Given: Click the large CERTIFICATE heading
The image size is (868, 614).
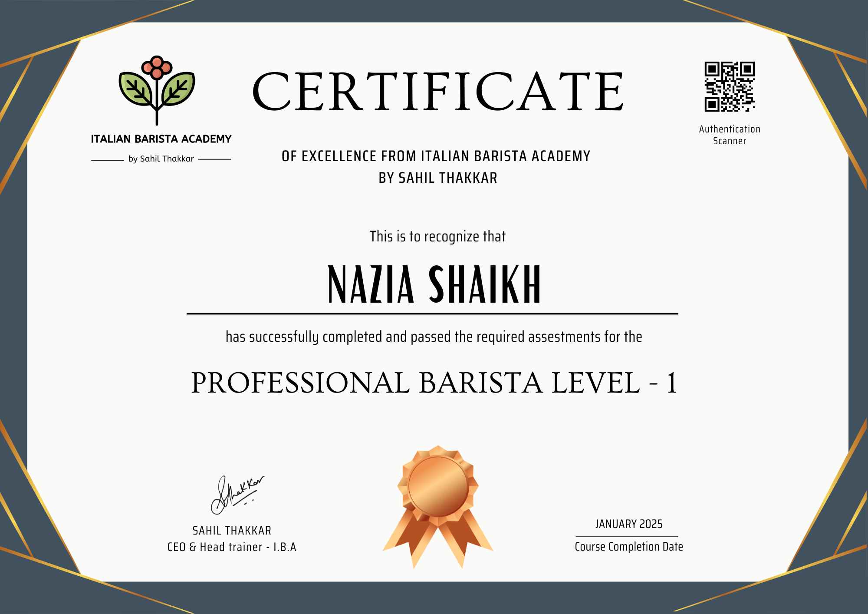Looking at the screenshot, I should point(437,92).
